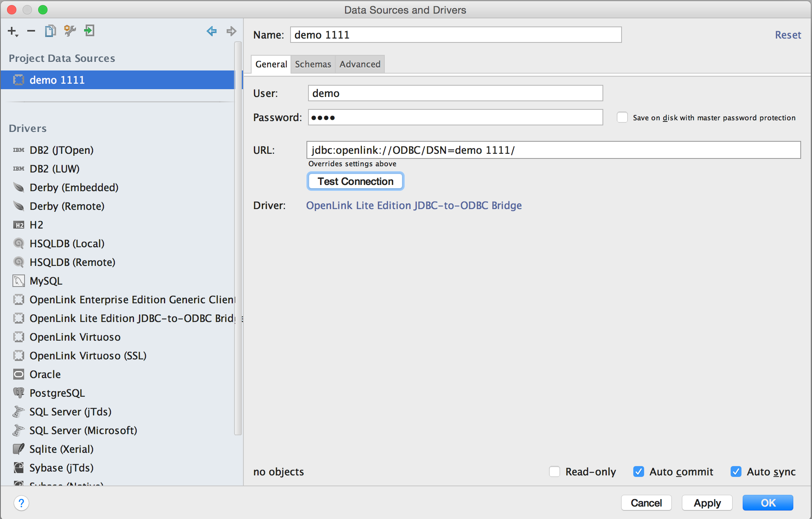Open driver properties wrench icon

(70, 31)
